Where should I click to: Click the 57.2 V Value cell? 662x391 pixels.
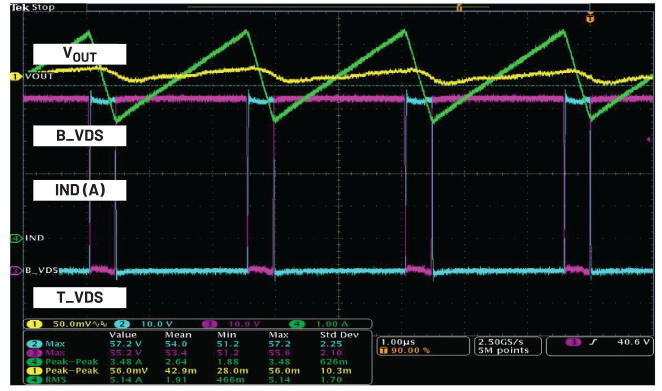coord(125,344)
